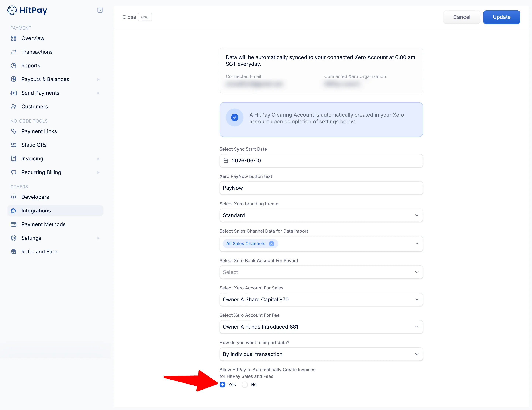Open the import data method dropdown

pyautogui.click(x=321, y=354)
